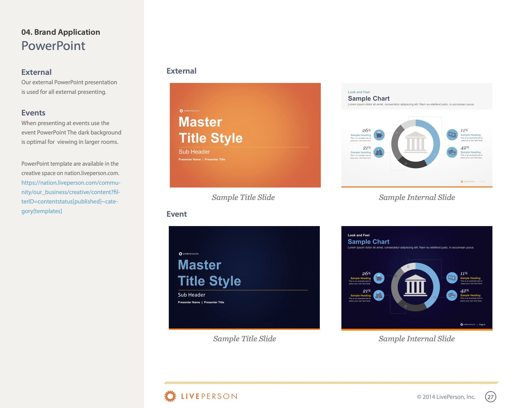Screen dimensions: 532x408
Task: Click the orange LivePerson gear logo in the footer
Action: [170, 396]
